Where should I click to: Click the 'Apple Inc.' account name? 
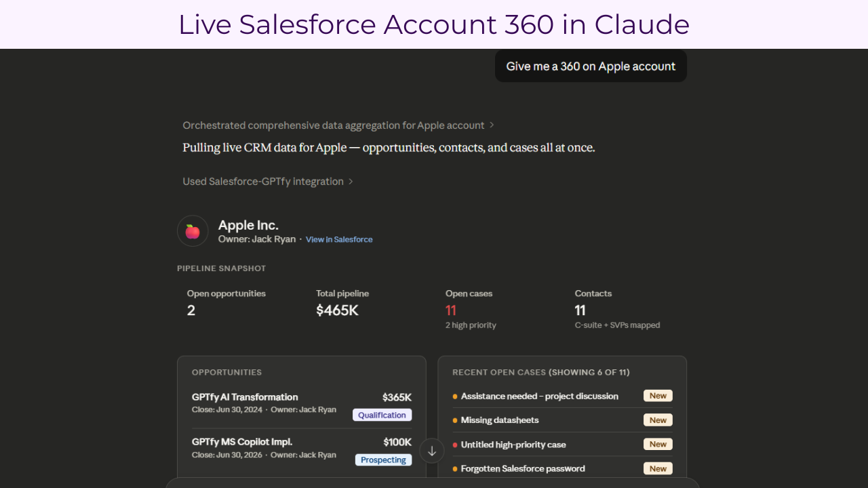pyautogui.click(x=248, y=225)
